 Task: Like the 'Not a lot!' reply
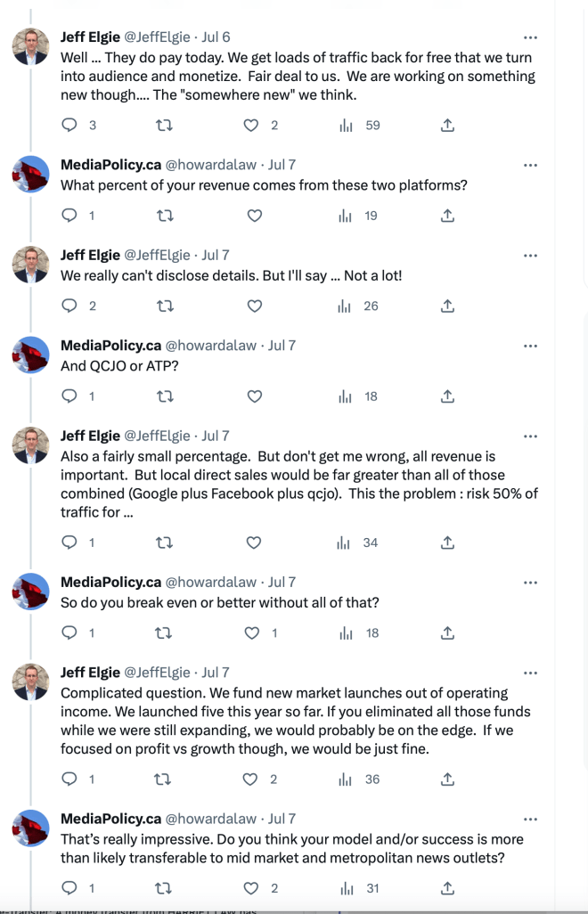coord(254,306)
